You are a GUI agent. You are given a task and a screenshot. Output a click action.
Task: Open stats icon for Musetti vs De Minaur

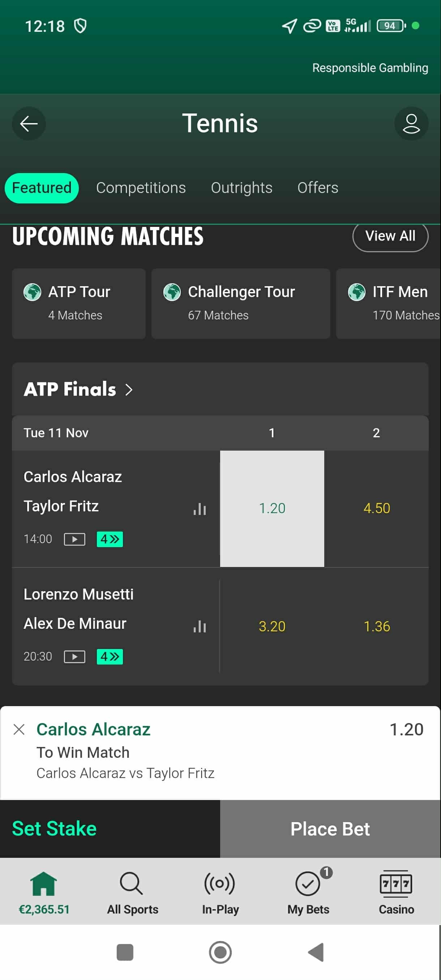200,626
